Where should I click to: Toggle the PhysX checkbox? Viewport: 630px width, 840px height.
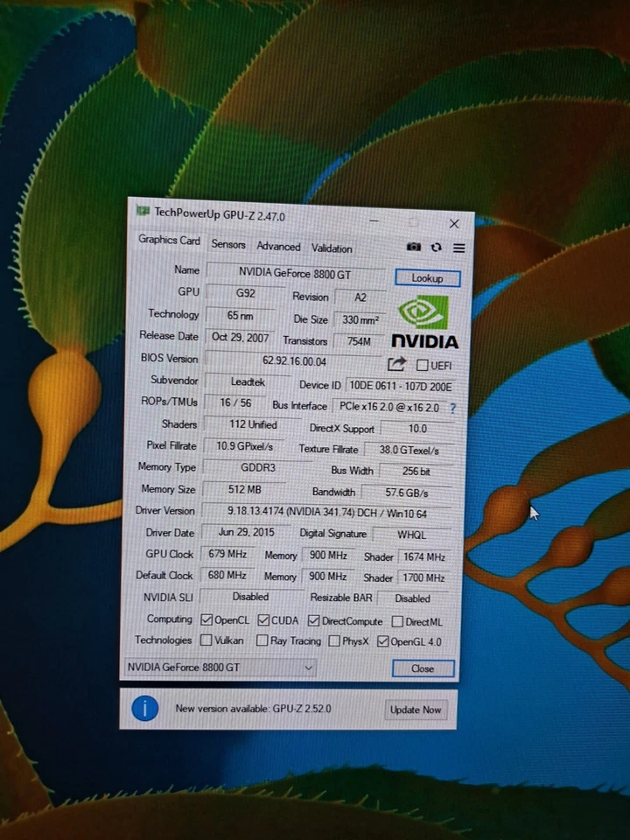click(x=333, y=640)
